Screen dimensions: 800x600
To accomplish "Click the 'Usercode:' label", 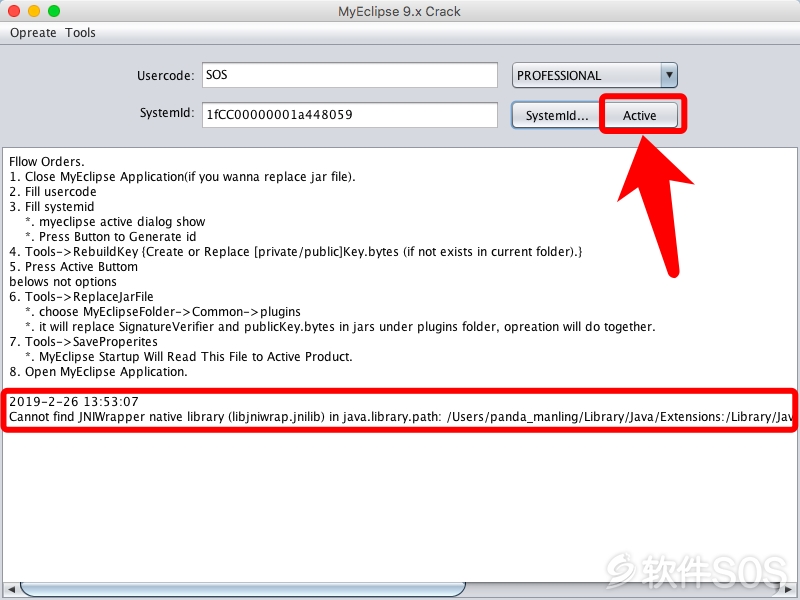I will [x=166, y=76].
